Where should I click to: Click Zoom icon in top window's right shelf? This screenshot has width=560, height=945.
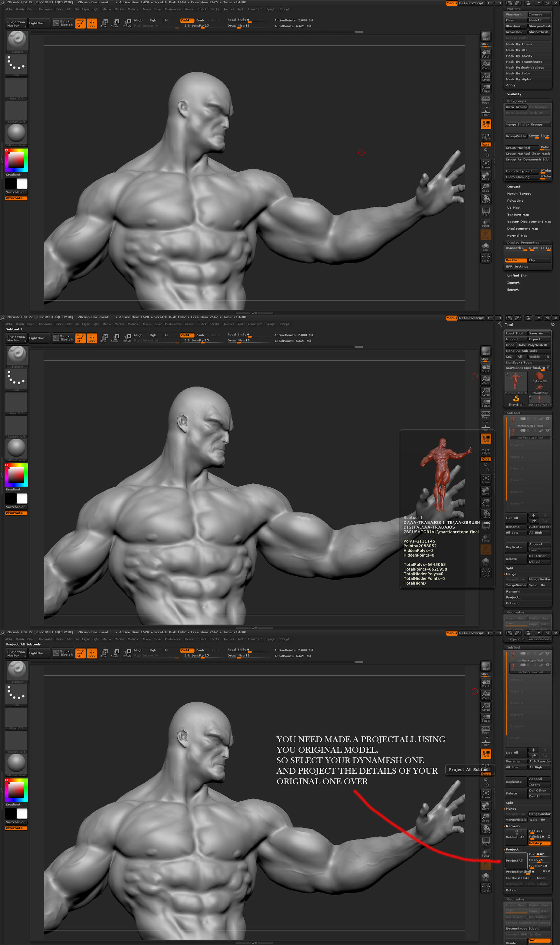click(x=486, y=65)
